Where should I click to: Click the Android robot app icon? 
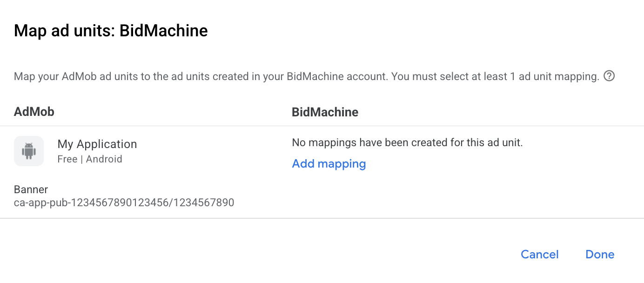(29, 151)
